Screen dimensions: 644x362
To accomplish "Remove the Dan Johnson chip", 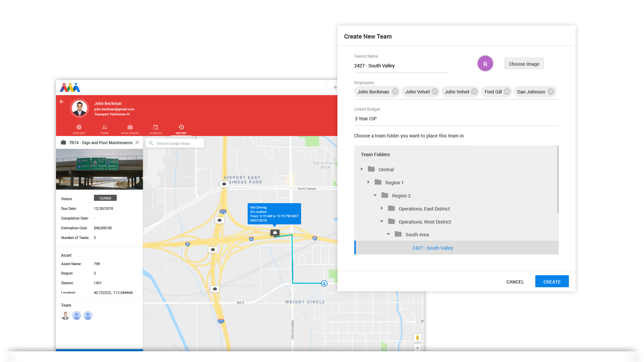I will tap(551, 92).
